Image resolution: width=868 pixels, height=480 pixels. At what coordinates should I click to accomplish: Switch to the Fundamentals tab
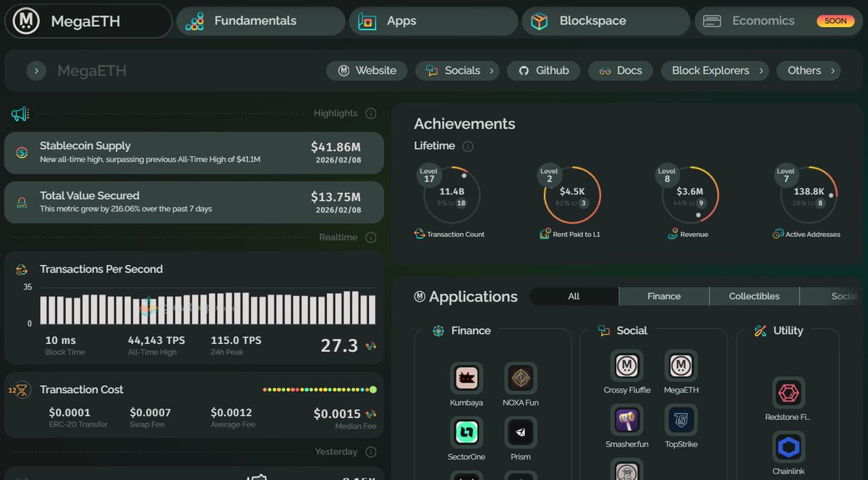point(260,21)
